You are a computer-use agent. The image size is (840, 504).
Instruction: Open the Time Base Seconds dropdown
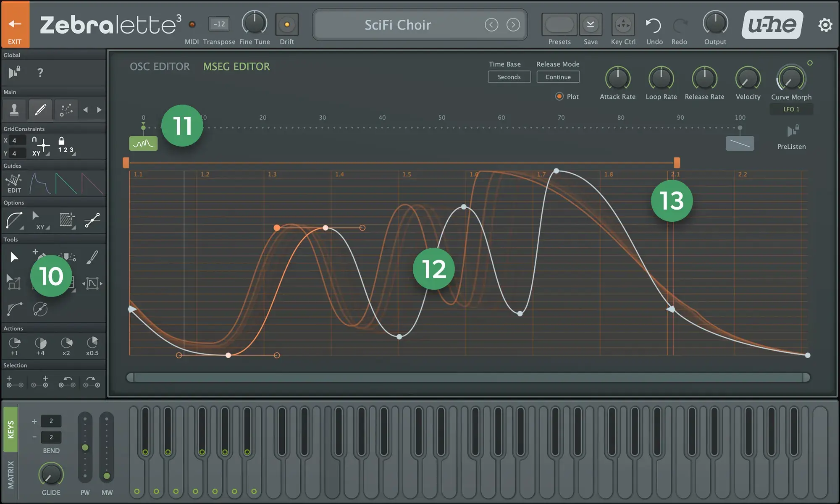point(509,77)
